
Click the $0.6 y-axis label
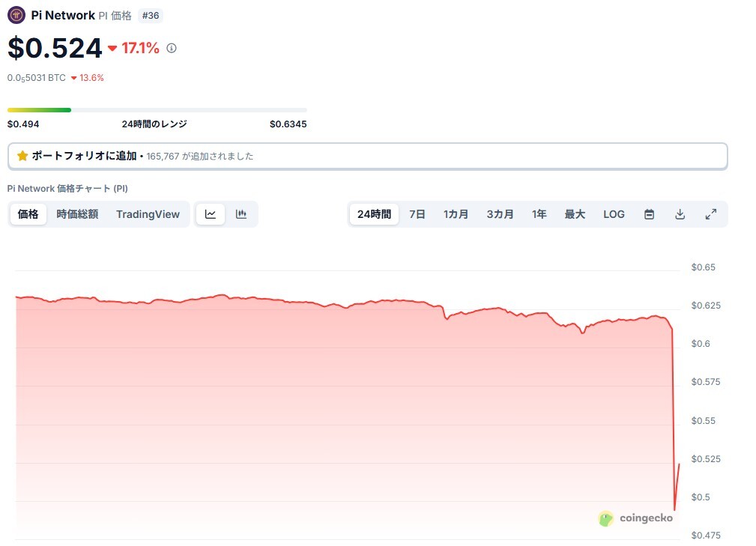pyautogui.click(x=701, y=344)
